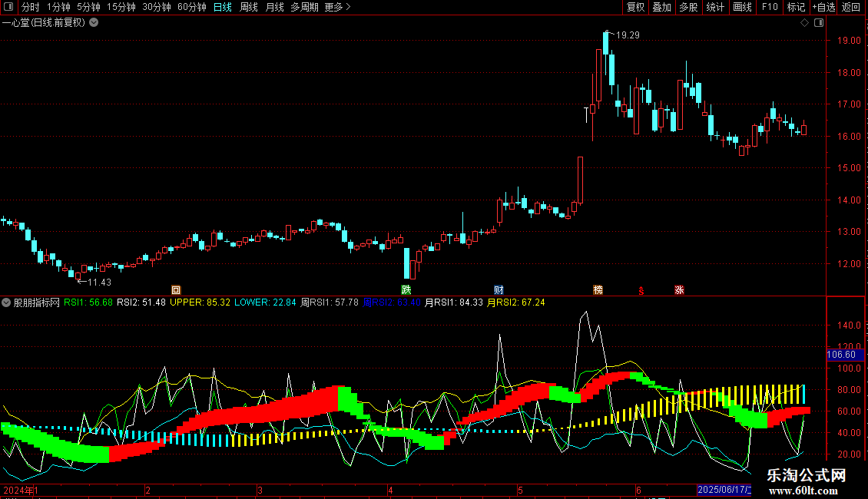This screenshot has width=868, height=499.
Task: Click the 标记 mark button
Action: [x=796, y=7]
